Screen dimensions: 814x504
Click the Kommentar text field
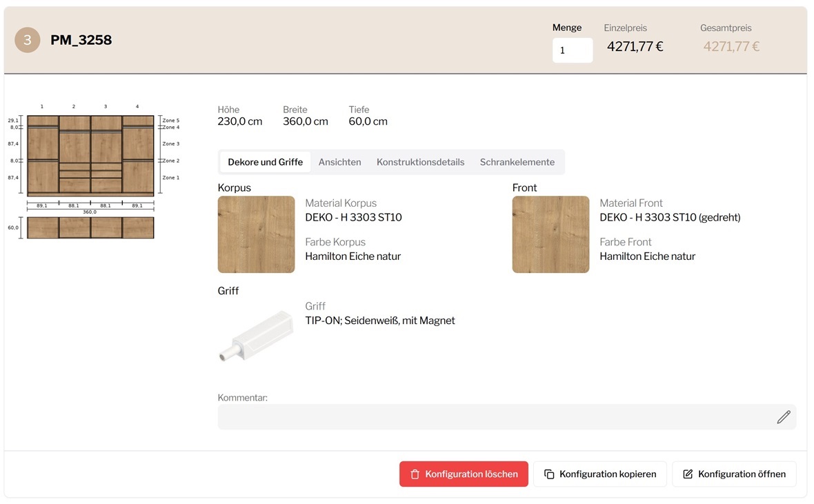click(506, 417)
